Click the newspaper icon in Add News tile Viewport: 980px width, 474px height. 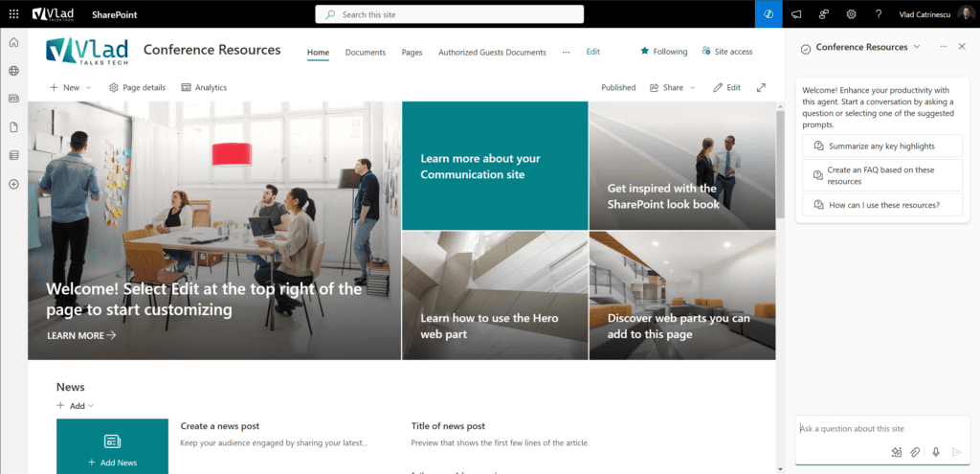[x=113, y=441]
